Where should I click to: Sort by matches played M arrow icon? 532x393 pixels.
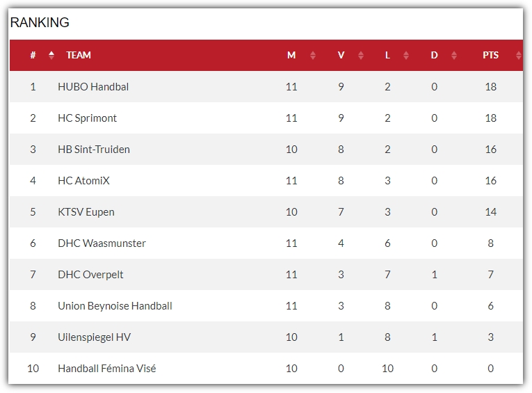(313, 56)
